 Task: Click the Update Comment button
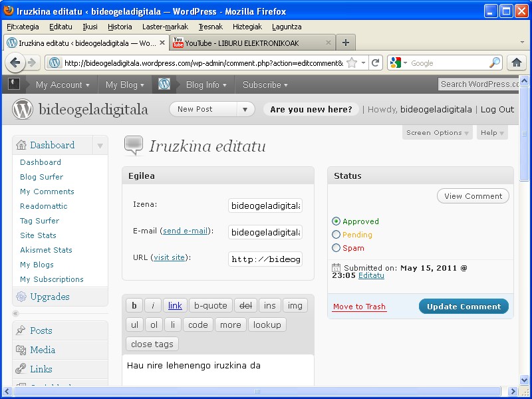[464, 307]
